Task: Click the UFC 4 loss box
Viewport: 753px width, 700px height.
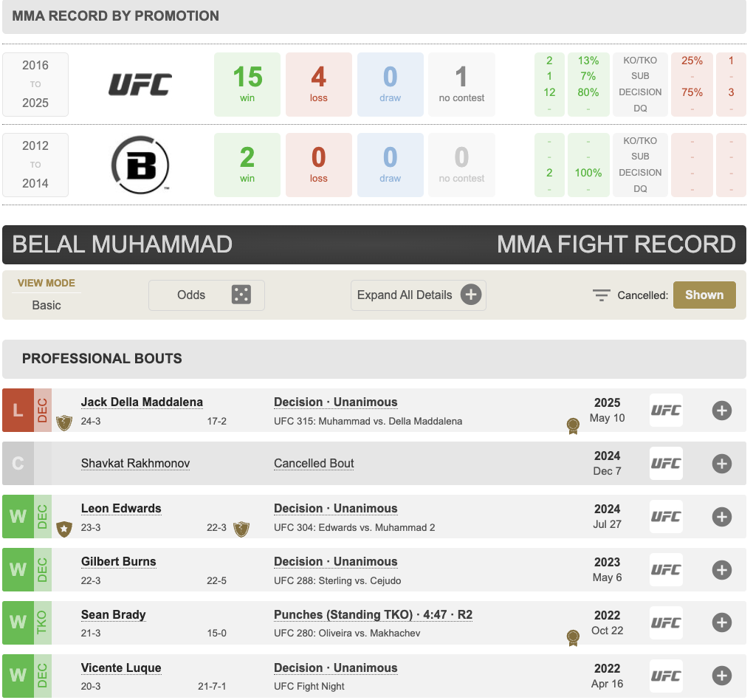Action: [319, 84]
